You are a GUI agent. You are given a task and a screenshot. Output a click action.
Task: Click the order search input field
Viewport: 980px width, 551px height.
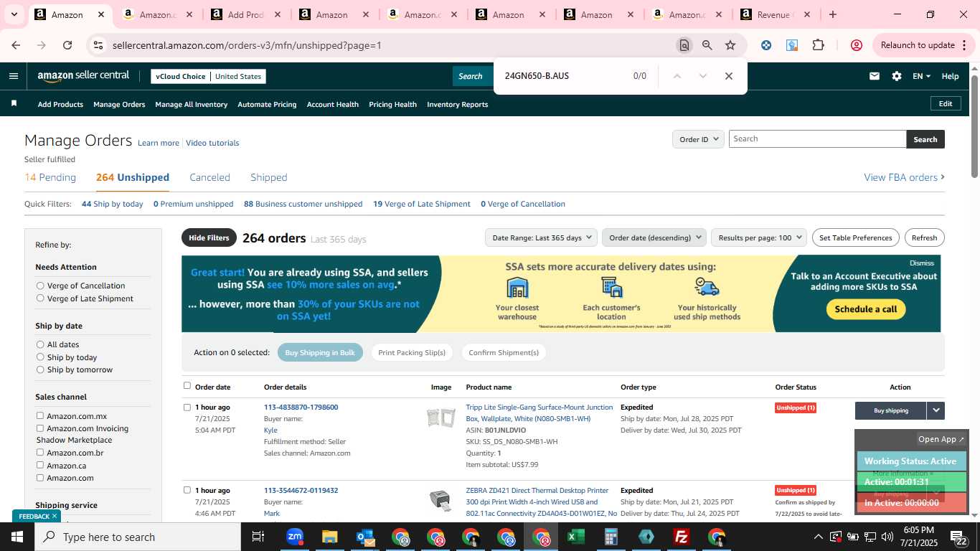coord(818,139)
